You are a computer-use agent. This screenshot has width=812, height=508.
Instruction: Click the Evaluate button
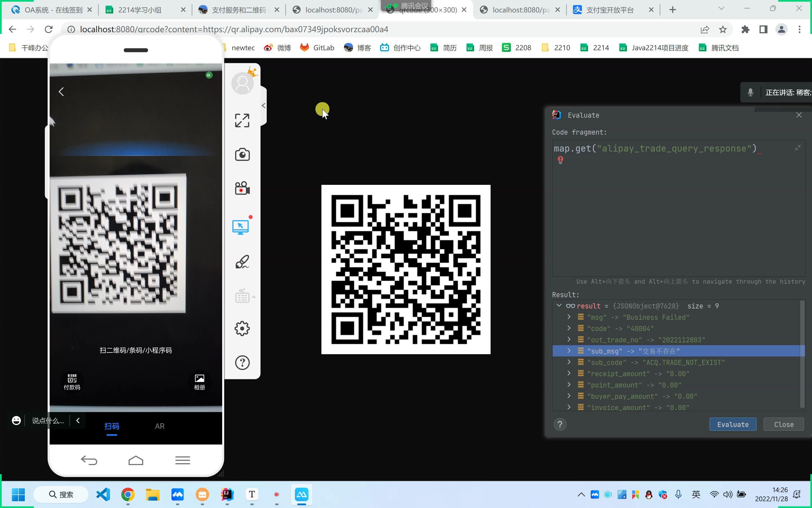pyautogui.click(x=733, y=424)
